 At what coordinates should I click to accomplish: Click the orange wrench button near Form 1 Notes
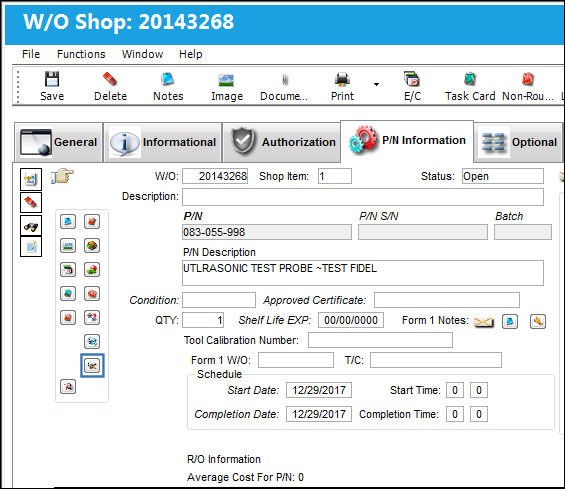click(x=538, y=321)
